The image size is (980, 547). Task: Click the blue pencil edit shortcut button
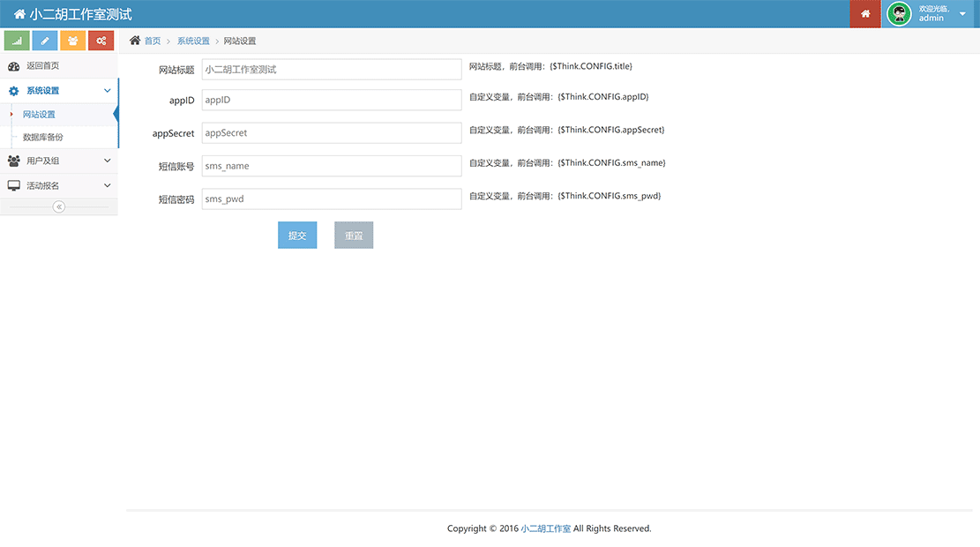(x=45, y=41)
